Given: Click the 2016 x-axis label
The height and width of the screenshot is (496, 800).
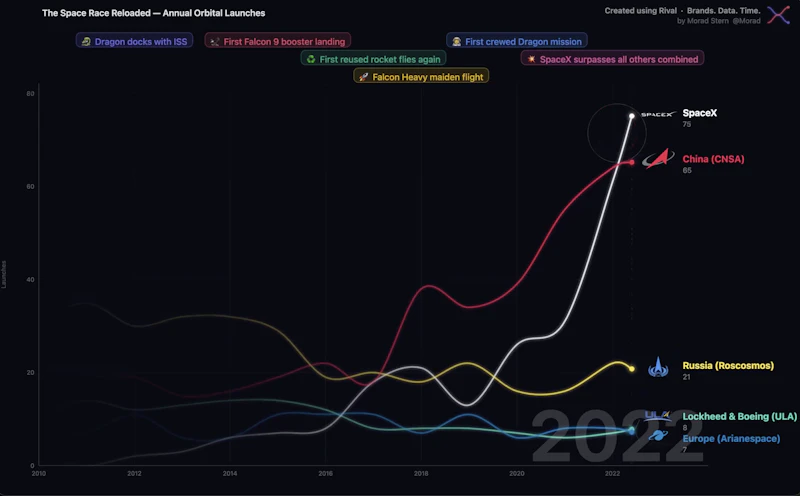Looking at the screenshot, I should 326,474.
